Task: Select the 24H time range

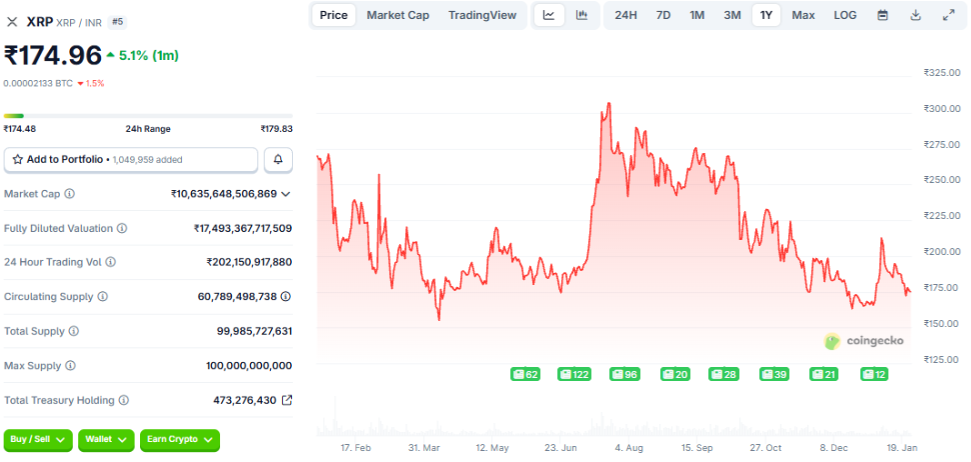Action: [625, 15]
